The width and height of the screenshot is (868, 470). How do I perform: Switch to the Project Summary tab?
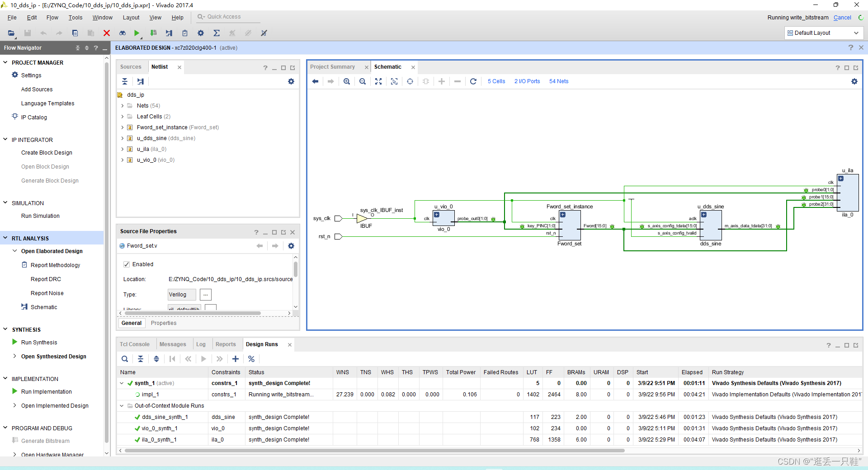pyautogui.click(x=332, y=67)
